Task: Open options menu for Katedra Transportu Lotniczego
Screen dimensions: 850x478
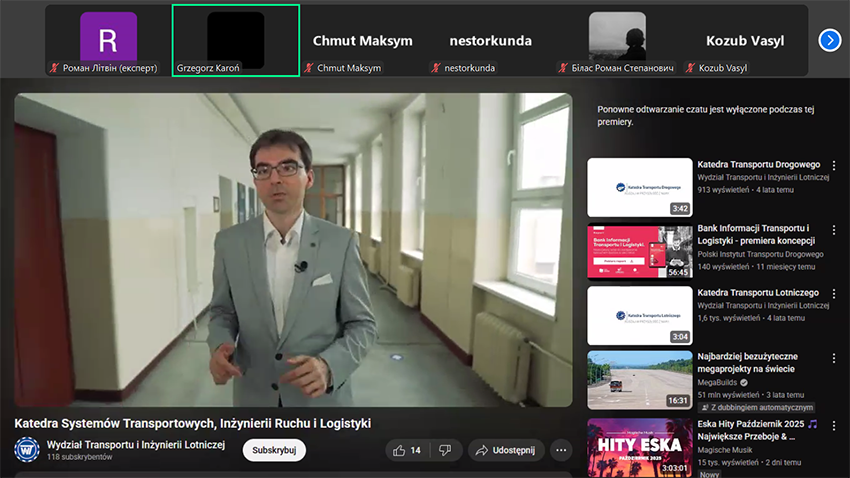Action: (834, 294)
